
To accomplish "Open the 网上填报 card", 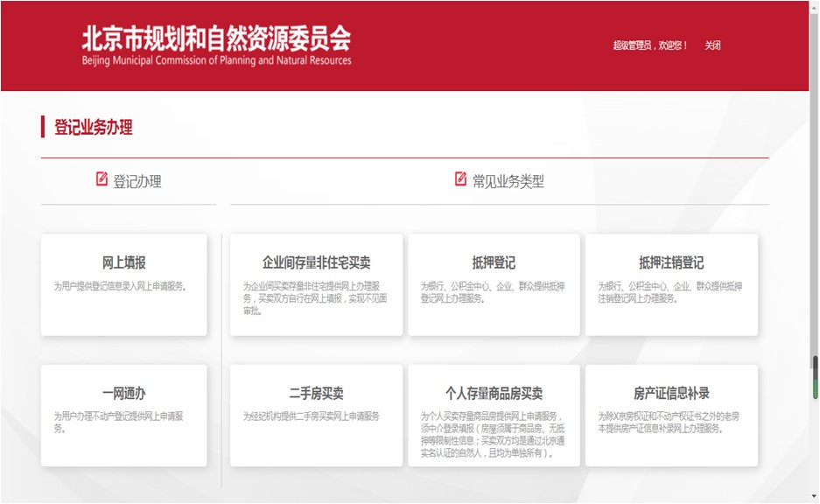I will tap(124, 285).
